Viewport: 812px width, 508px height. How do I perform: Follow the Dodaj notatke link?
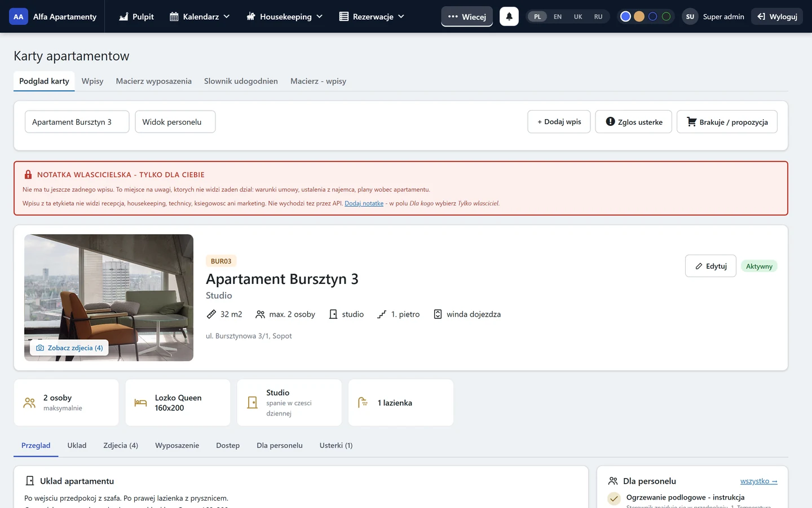click(x=364, y=203)
